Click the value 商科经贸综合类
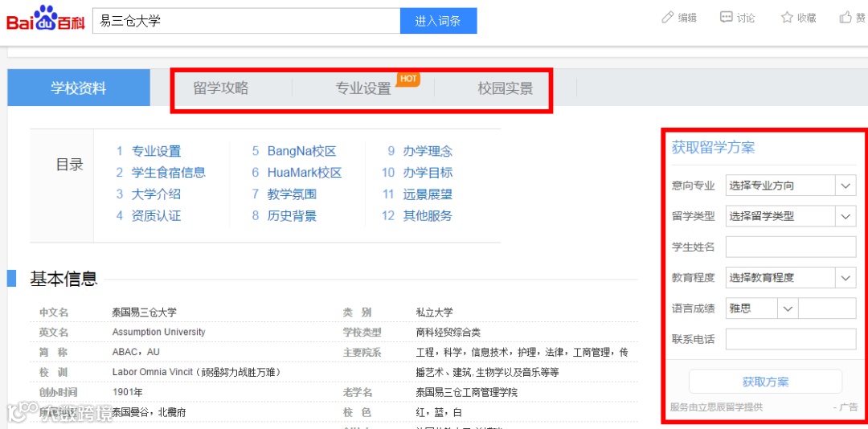The height and width of the screenshot is (429, 868). (448, 332)
